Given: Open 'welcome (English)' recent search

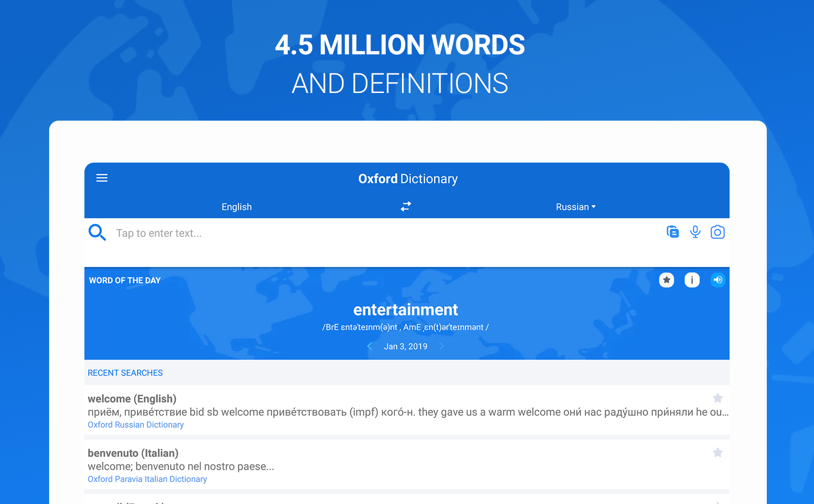Looking at the screenshot, I should (x=407, y=410).
